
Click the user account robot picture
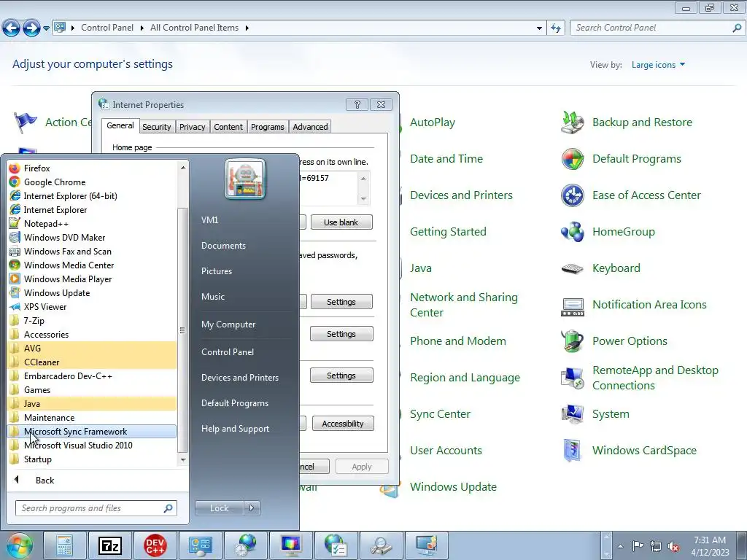pos(245,179)
